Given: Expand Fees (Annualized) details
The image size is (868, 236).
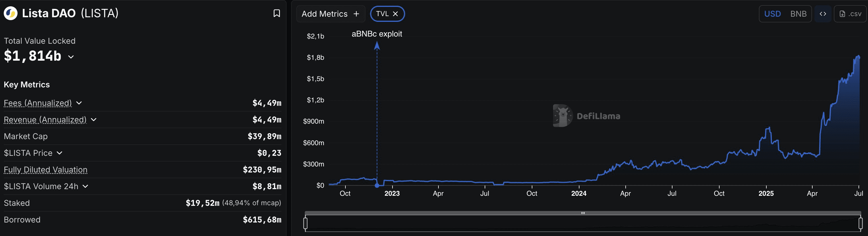Looking at the screenshot, I should click(x=79, y=103).
